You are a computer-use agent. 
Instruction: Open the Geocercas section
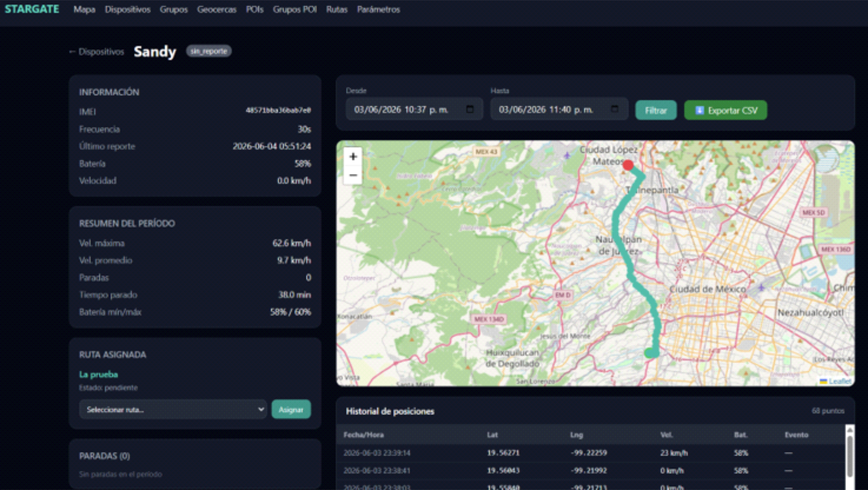[x=217, y=9]
